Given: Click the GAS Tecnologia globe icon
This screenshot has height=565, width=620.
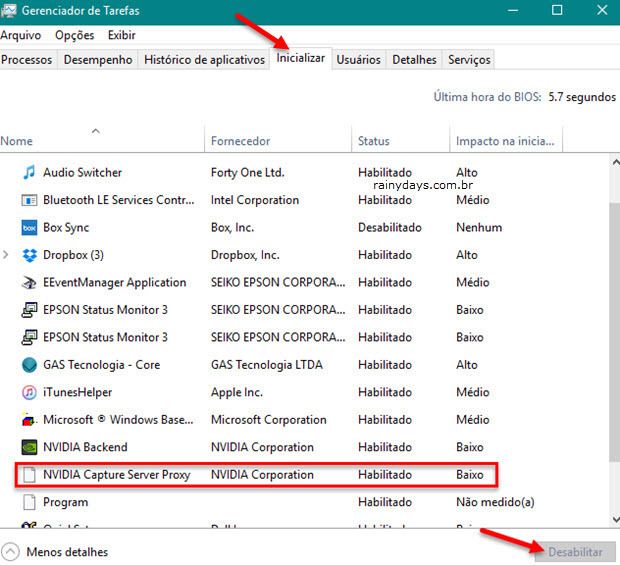Looking at the screenshot, I should tap(29, 365).
